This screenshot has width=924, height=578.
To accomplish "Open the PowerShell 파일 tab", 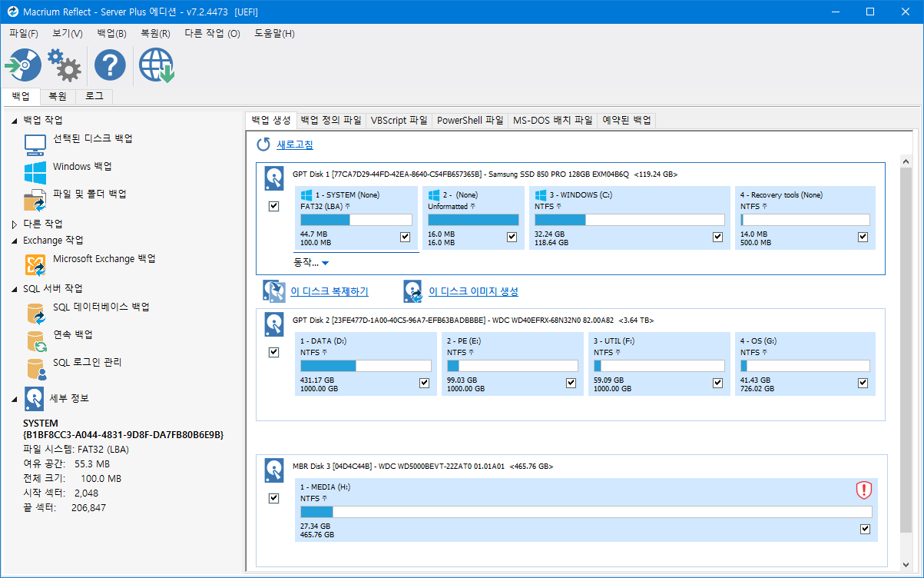I will [470, 120].
